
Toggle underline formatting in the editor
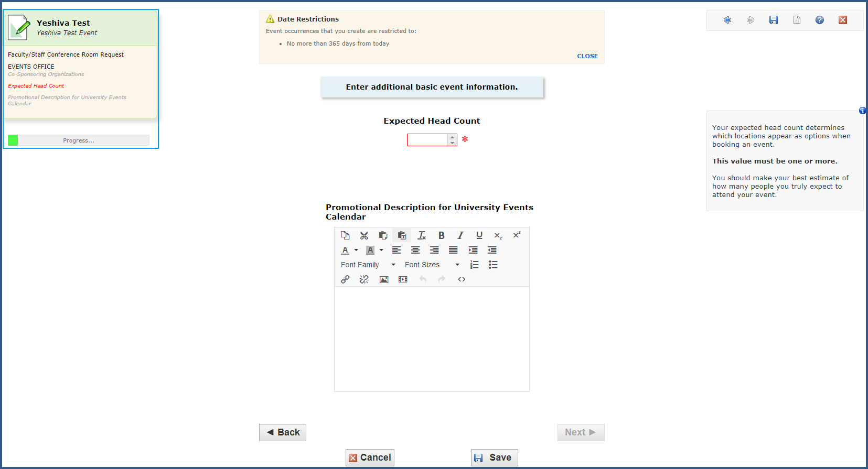click(x=479, y=235)
